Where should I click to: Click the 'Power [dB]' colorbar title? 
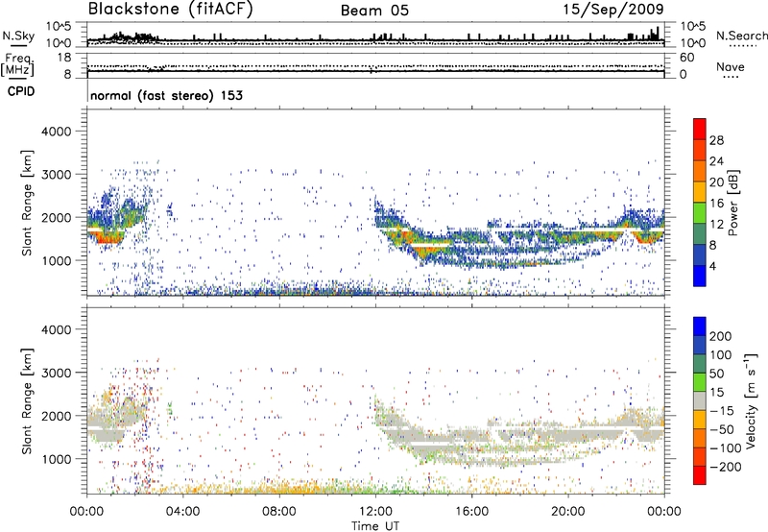click(733, 203)
